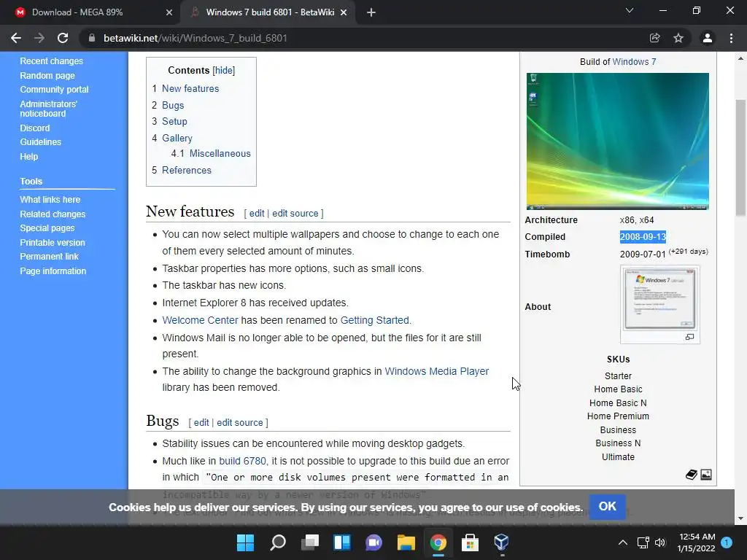Click the image icon in infobox
Viewport: 747px width, 560px height.
tap(706, 474)
